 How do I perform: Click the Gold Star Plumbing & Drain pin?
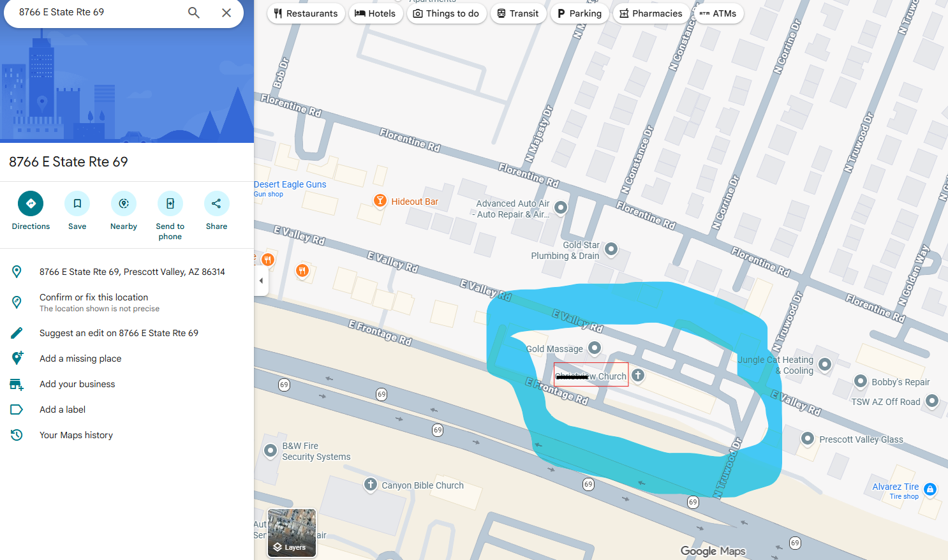(611, 249)
